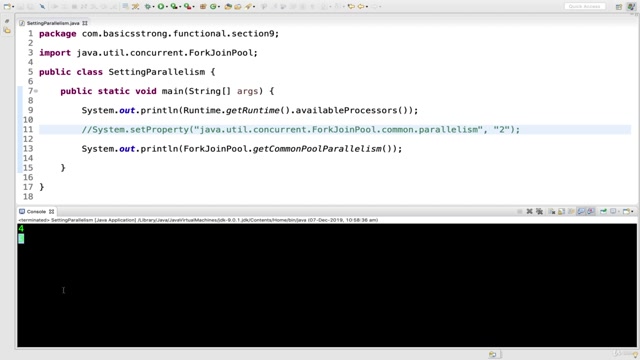Click the commented System.setProperty line
The width and height of the screenshot is (640, 360).
[301, 129]
